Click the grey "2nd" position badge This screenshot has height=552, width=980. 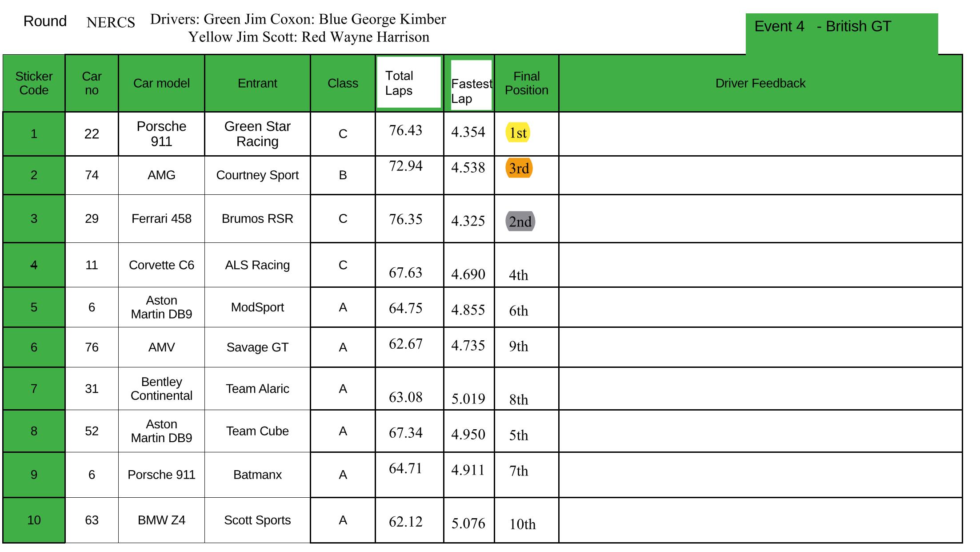coord(520,222)
